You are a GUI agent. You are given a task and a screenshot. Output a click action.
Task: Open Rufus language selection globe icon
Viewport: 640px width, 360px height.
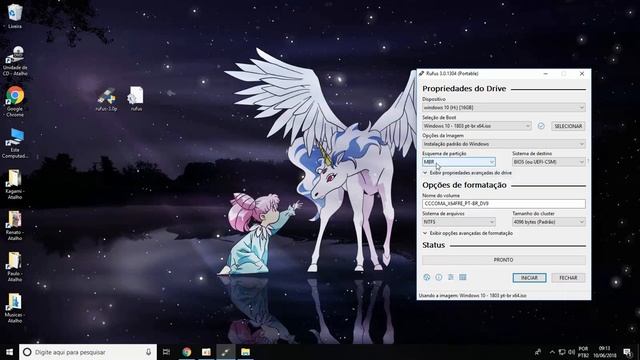[x=427, y=277]
